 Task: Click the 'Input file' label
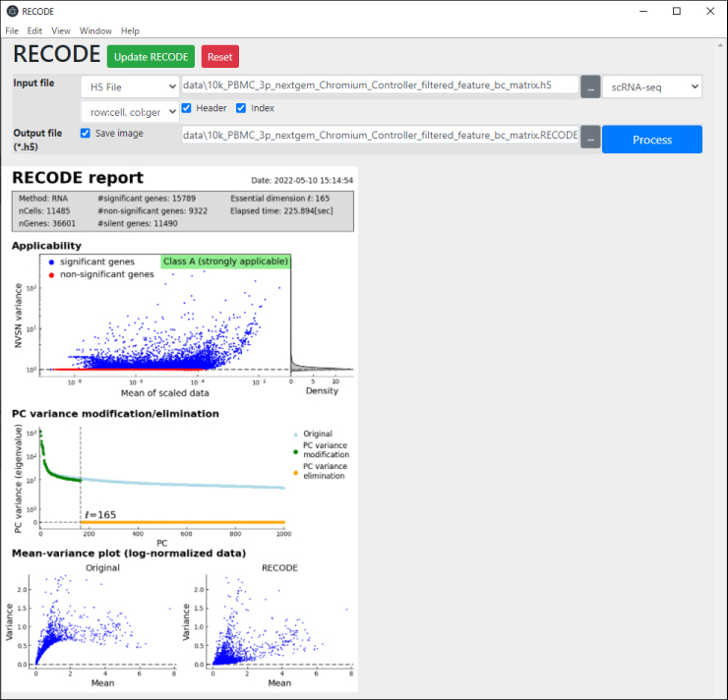(x=33, y=83)
